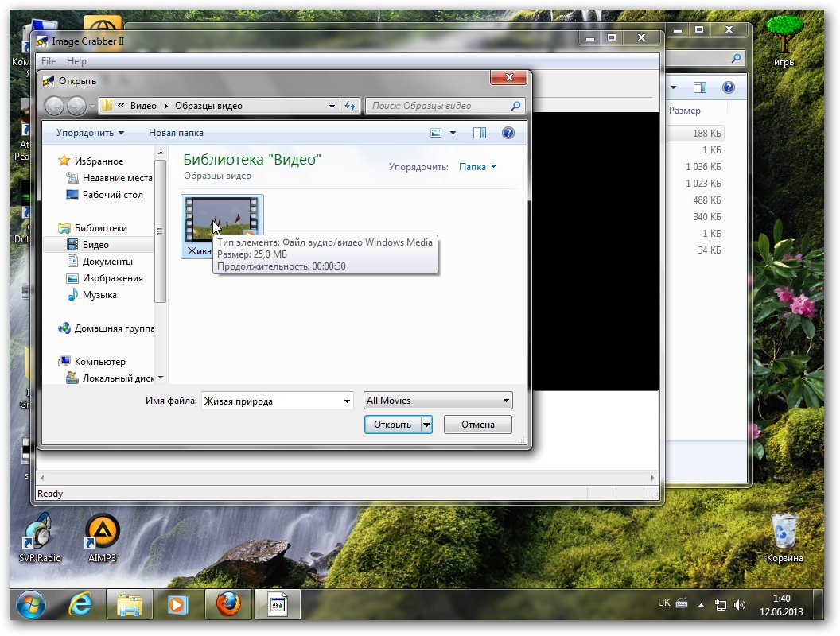
Task: Click the Help icon in Open dialog
Action: click(x=508, y=133)
